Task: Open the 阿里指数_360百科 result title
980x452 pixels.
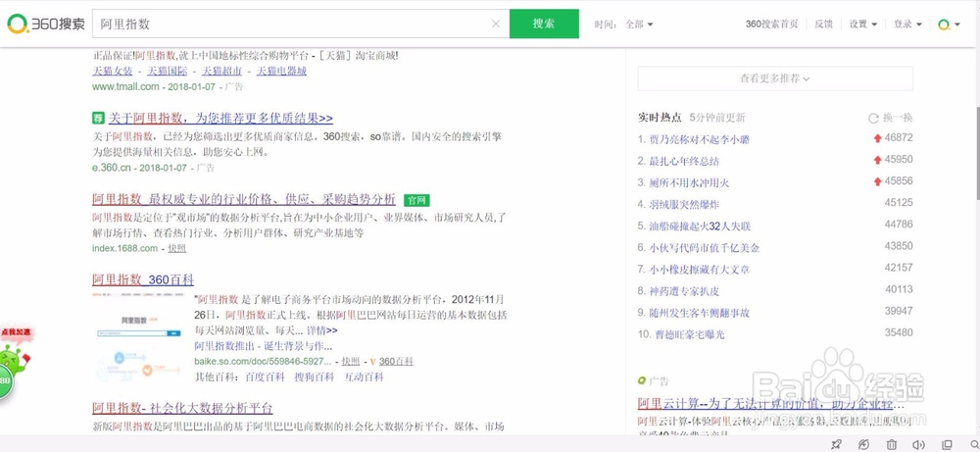Action: 143,279
